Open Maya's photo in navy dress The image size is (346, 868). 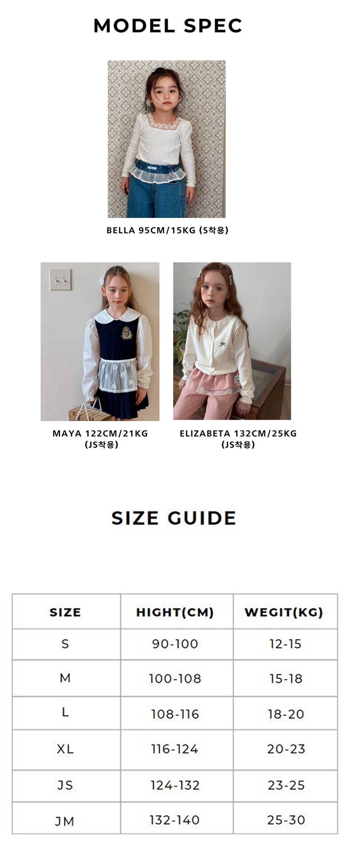click(x=100, y=342)
